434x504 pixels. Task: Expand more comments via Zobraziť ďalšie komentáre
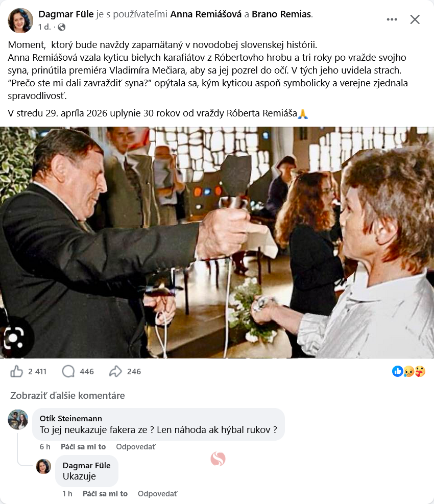pos(67,395)
